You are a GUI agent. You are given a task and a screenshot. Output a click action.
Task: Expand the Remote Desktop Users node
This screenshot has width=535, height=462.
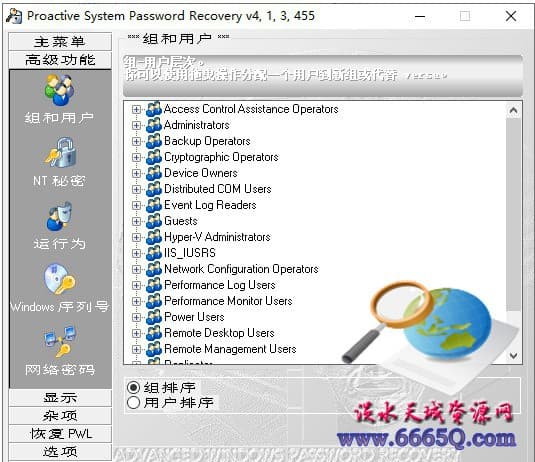point(136,333)
